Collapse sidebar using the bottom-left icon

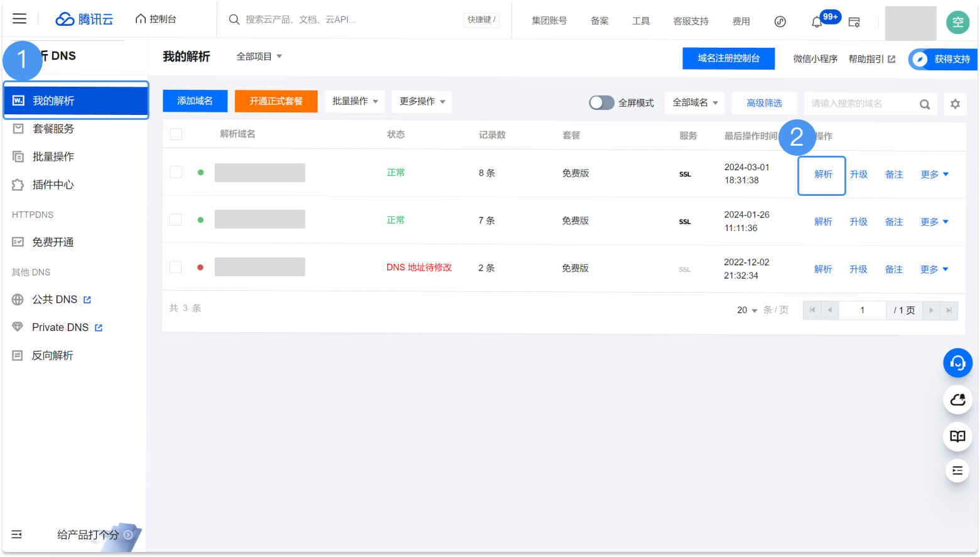click(17, 534)
